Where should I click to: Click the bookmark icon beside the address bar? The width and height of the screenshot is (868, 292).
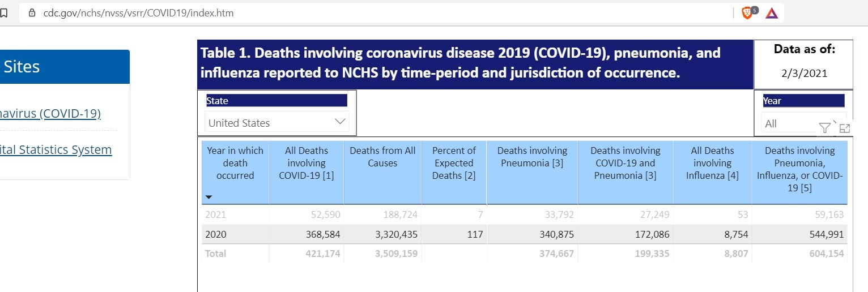click(x=3, y=12)
